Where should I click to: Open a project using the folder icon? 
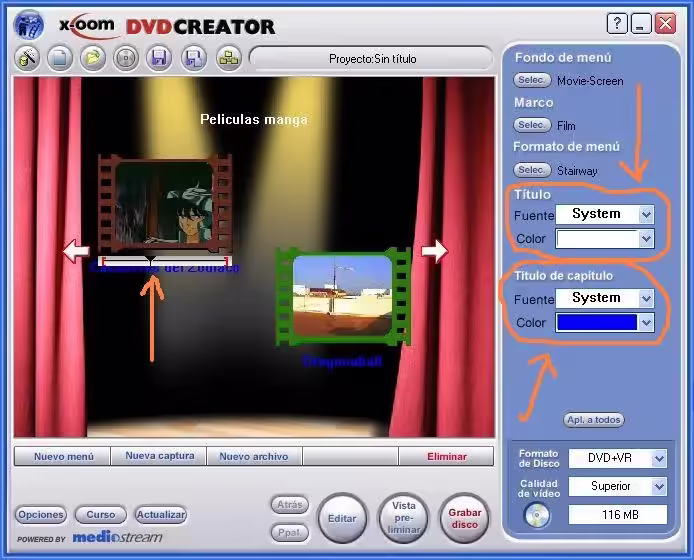click(93, 58)
